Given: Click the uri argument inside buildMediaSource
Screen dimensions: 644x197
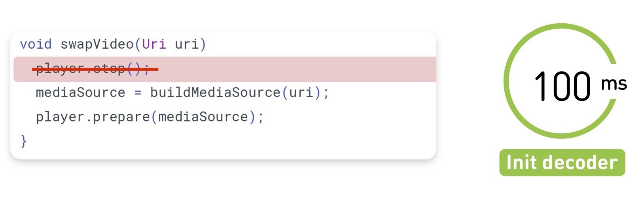Looking at the screenshot, I should click(301, 93).
